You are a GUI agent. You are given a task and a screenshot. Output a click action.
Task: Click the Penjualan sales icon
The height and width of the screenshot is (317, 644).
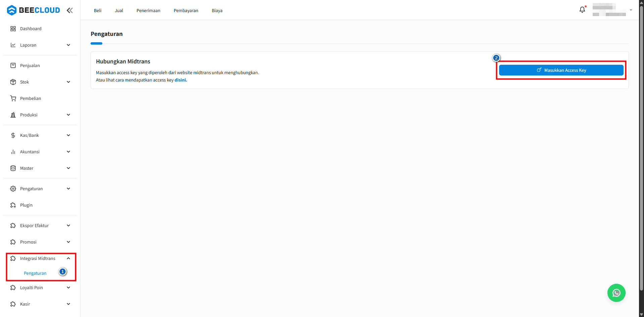click(13, 65)
